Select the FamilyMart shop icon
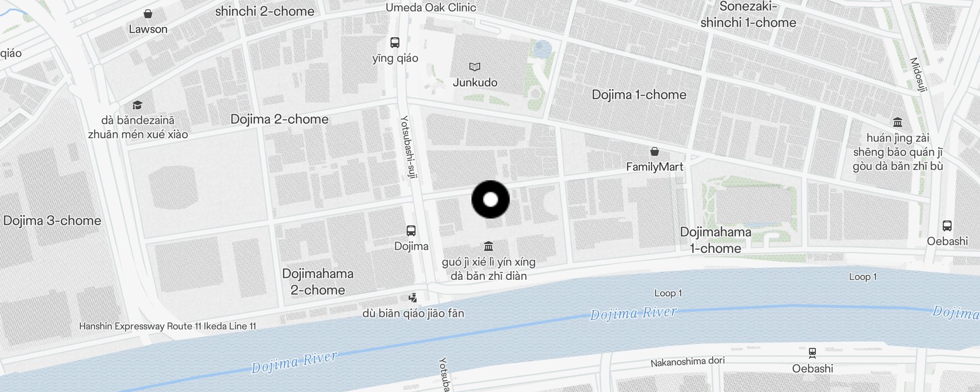The width and height of the screenshot is (980, 392). pyautogui.click(x=655, y=151)
